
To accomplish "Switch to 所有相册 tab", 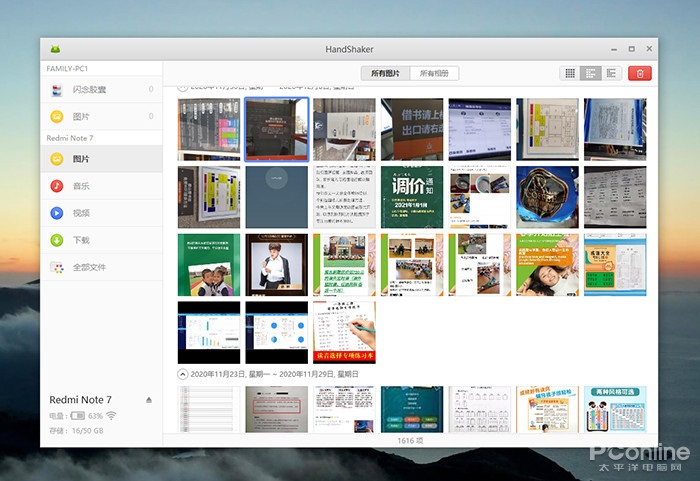I will [x=434, y=73].
